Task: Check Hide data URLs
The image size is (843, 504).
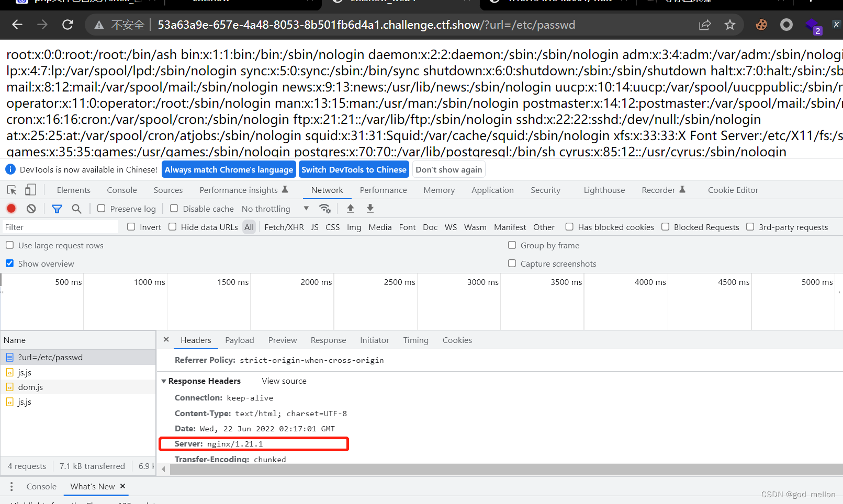Action: click(173, 227)
